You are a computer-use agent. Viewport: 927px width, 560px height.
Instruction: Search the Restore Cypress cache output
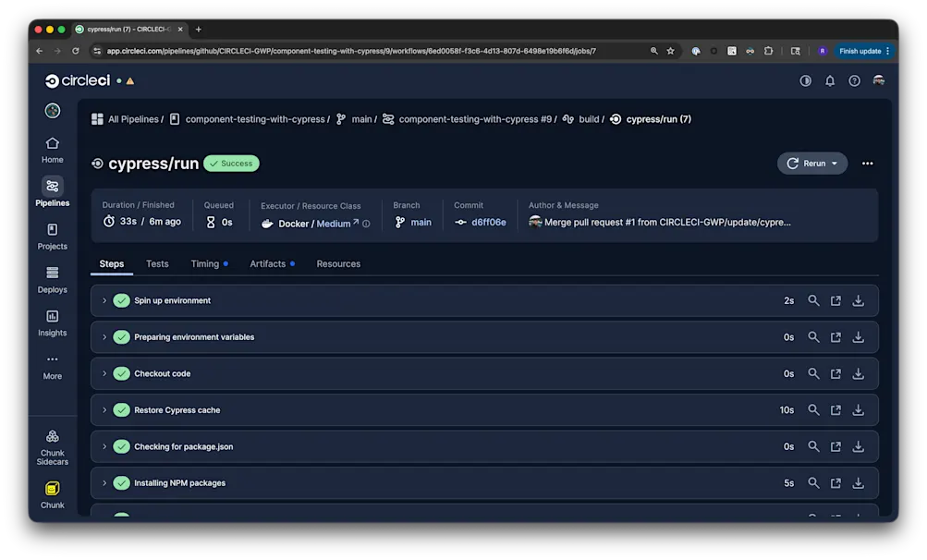pyautogui.click(x=813, y=409)
